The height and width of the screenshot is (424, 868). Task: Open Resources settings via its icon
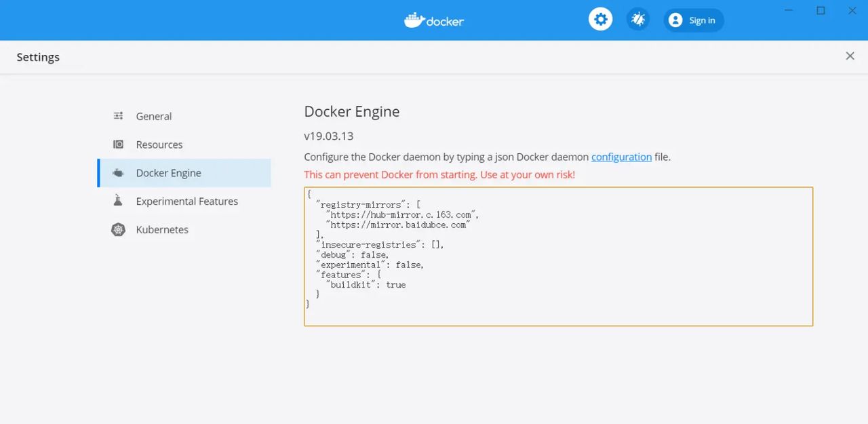[x=118, y=144]
